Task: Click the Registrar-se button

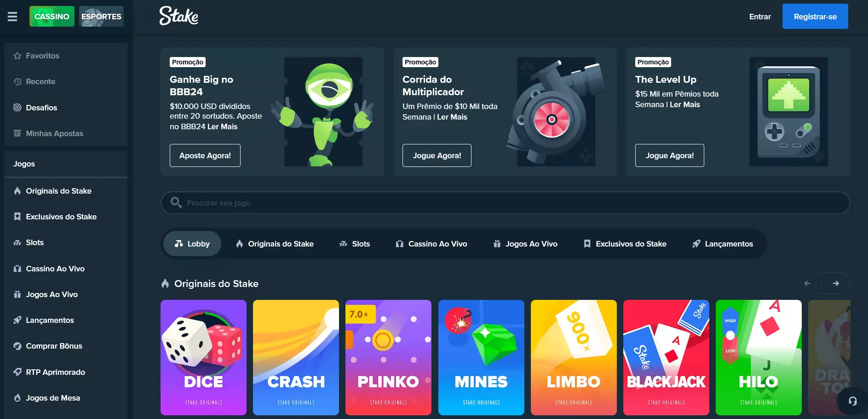Action: tap(815, 17)
